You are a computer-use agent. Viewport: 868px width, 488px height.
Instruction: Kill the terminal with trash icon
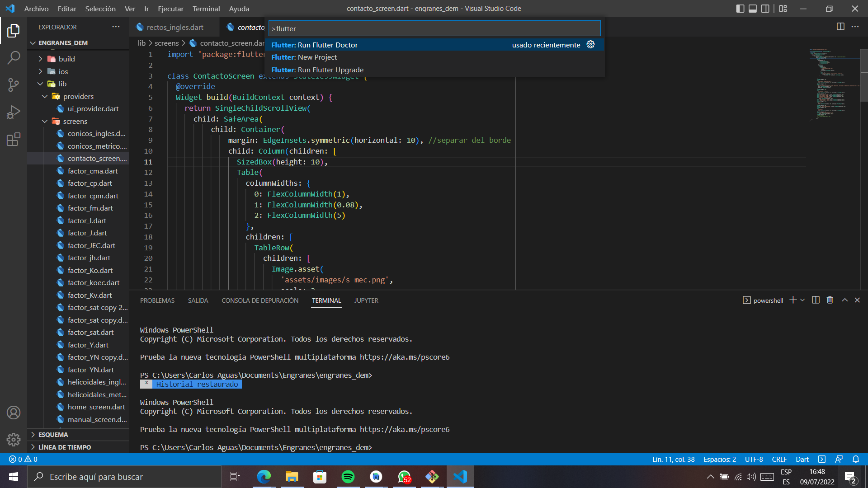[x=830, y=300]
